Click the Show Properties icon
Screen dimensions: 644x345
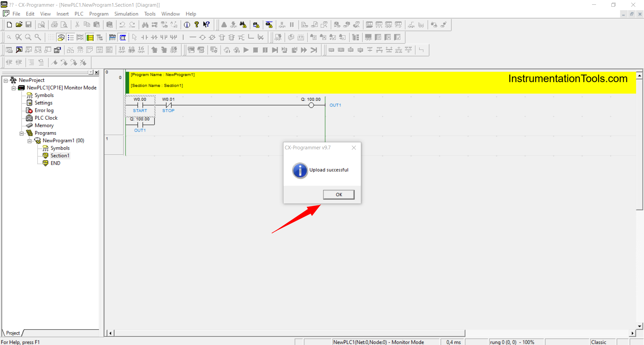[57, 50]
